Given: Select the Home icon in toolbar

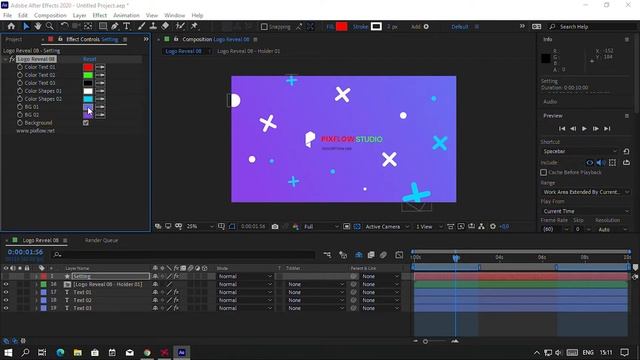Looking at the screenshot, I should pos(11,26).
